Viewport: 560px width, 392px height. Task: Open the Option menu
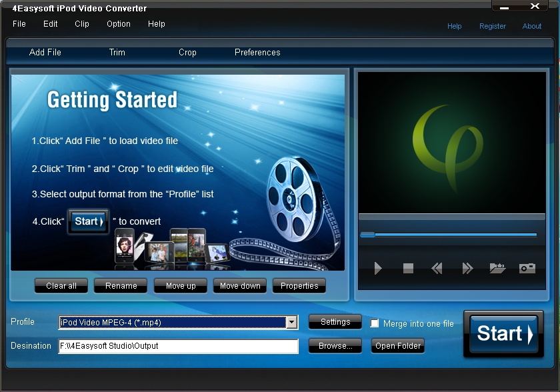point(119,24)
